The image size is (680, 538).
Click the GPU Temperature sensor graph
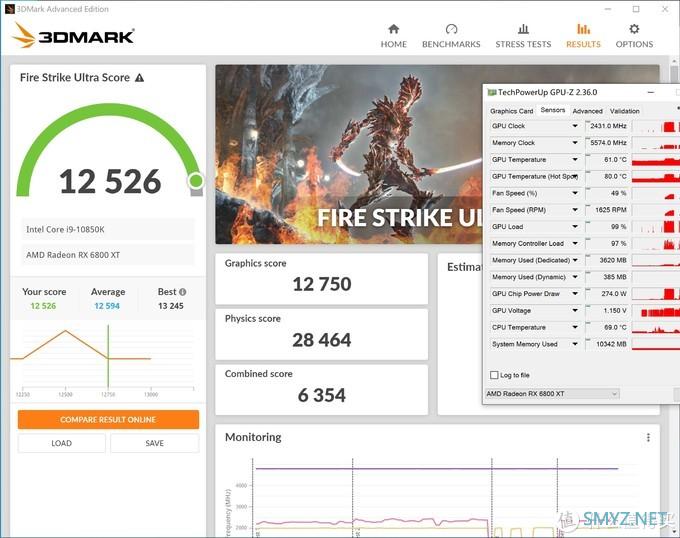click(x=656, y=160)
